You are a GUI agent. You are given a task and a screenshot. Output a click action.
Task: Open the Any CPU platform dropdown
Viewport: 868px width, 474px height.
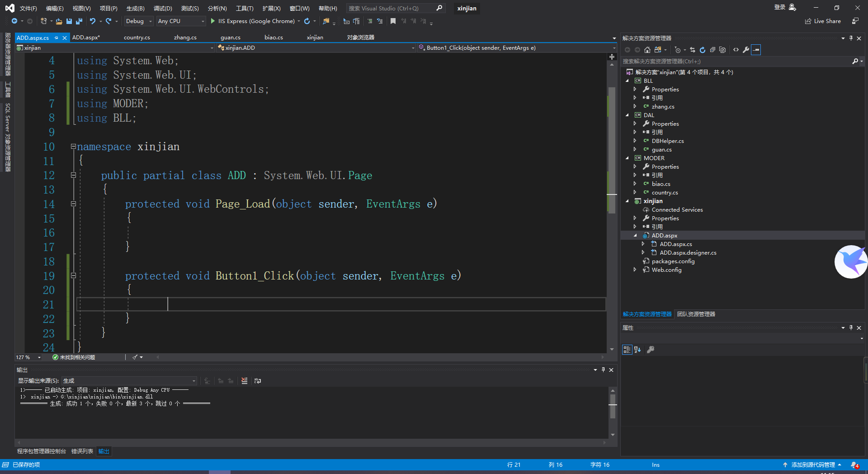pyautogui.click(x=181, y=21)
